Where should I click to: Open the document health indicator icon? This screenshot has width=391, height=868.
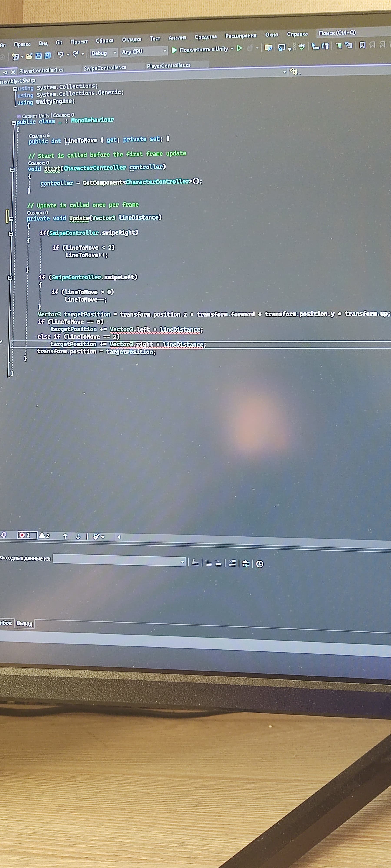coord(4,535)
